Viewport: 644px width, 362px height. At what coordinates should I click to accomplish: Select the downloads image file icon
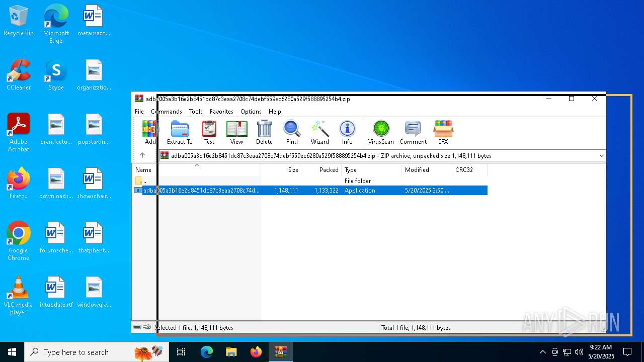click(x=56, y=184)
